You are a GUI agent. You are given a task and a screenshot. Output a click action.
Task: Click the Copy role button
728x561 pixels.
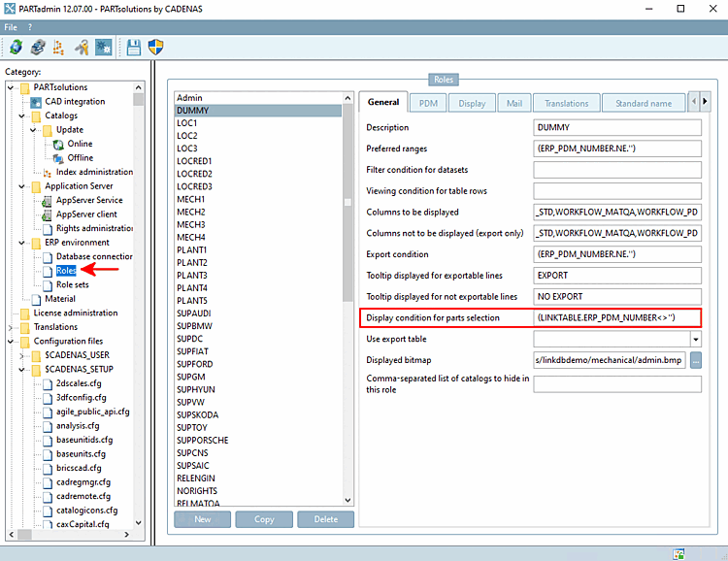click(264, 519)
